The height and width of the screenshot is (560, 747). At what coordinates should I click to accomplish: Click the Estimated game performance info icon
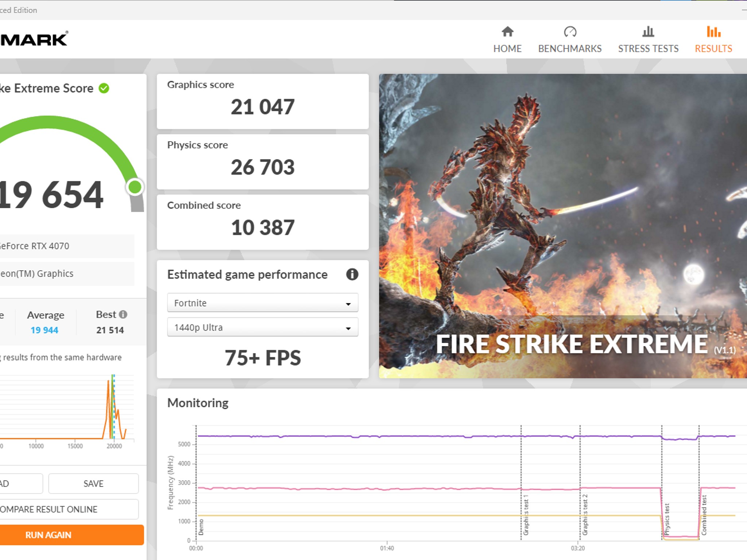tap(352, 274)
